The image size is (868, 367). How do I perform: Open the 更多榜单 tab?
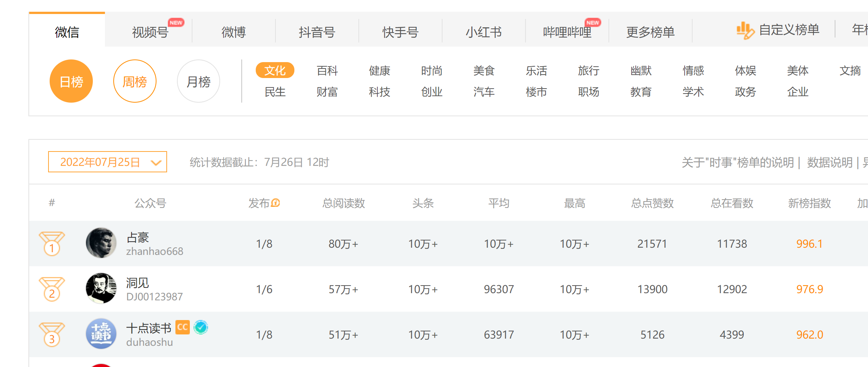click(x=651, y=32)
